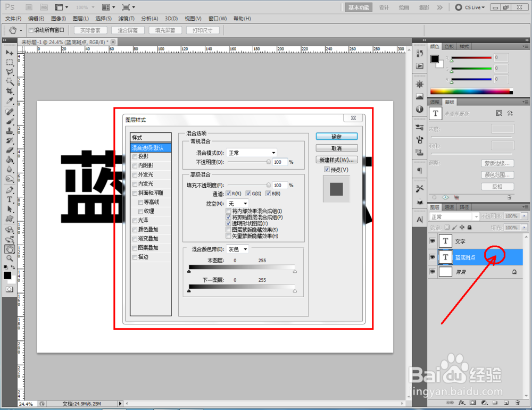Click the color spectrum ramp bar
The height and width of the screenshot is (410, 532).
(471, 91)
